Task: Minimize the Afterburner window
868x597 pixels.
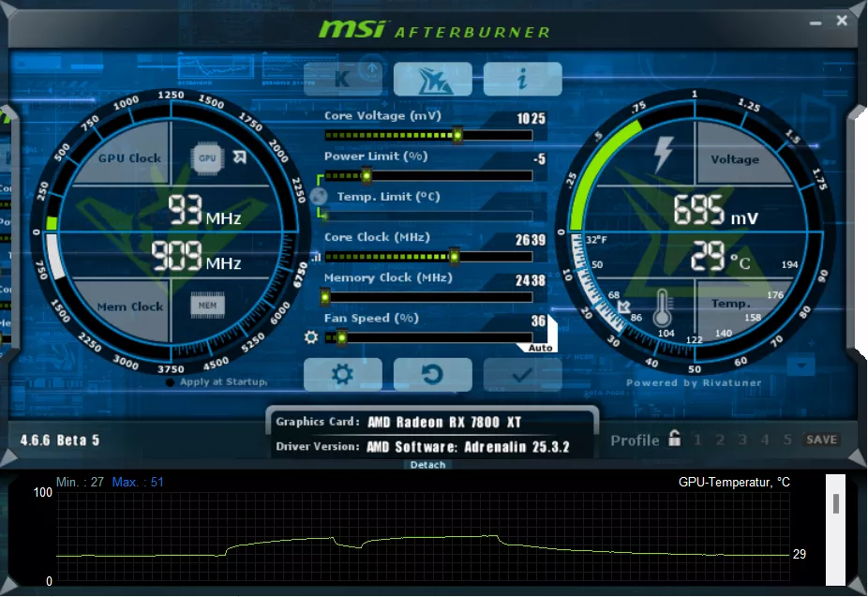Action: click(816, 22)
